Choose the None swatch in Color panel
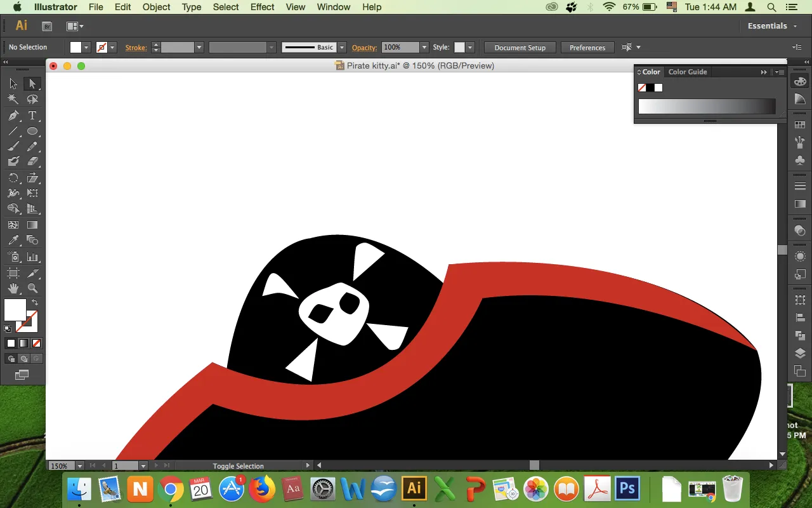Image resolution: width=812 pixels, height=508 pixels. click(642, 88)
